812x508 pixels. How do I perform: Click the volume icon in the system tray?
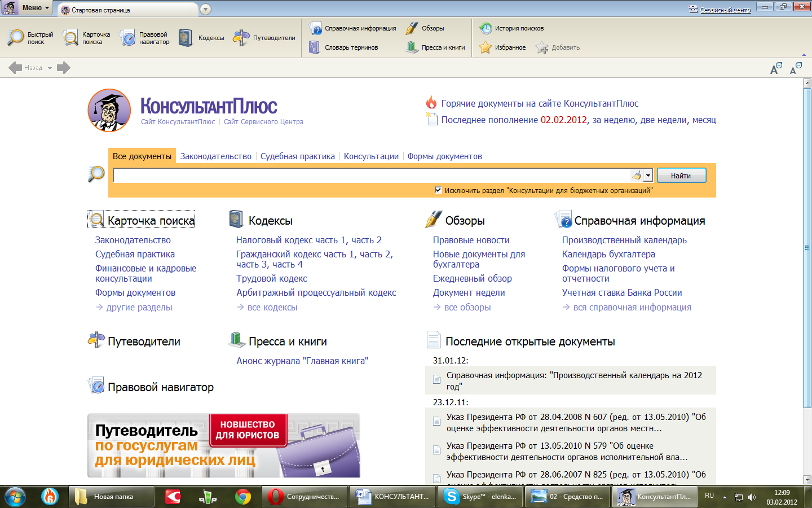pos(752,497)
